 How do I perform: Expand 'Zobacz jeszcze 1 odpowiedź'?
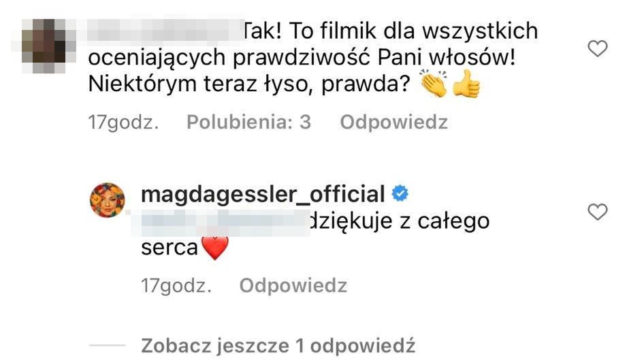[278, 346]
